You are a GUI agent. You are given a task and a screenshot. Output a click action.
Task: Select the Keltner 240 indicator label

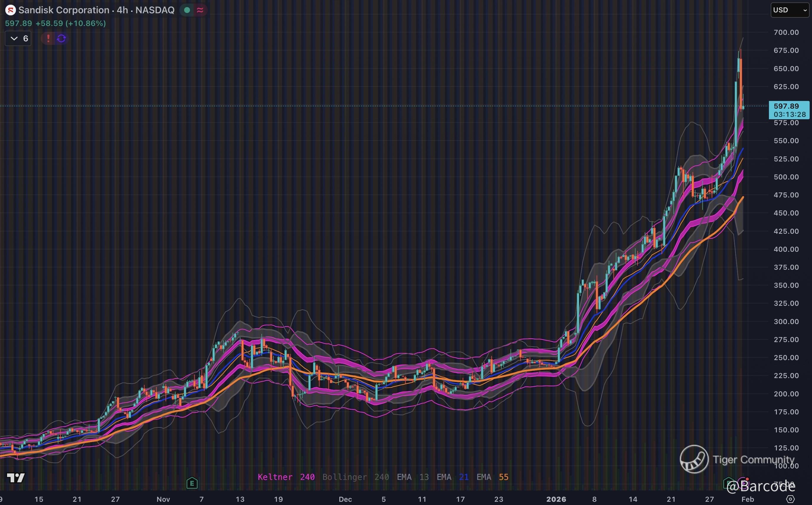tap(286, 477)
